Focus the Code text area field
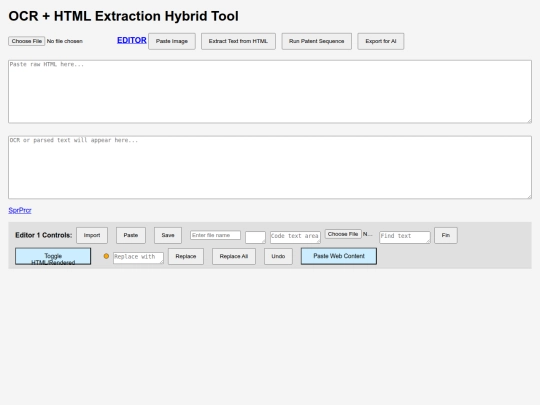 pyautogui.click(x=295, y=237)
